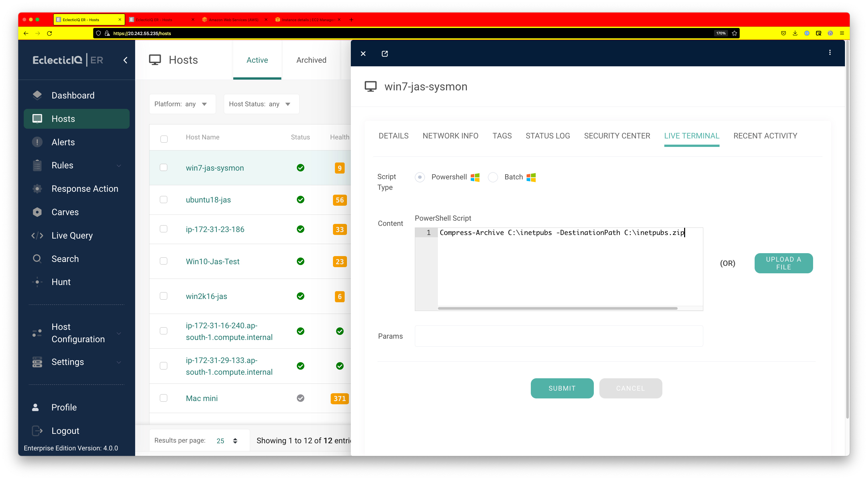Click the browser address bar URL
868x480 pixels.
(142, 33)
